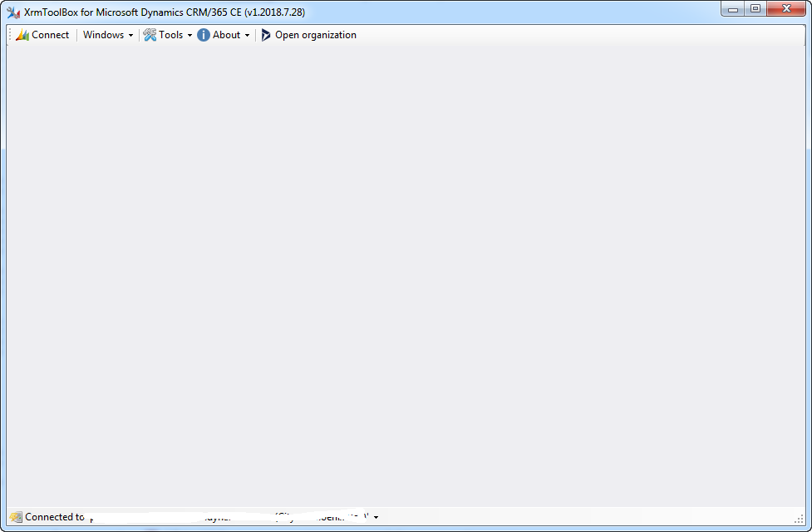
Task: Open the Tools menu
Action: click(x=168, y=35)
